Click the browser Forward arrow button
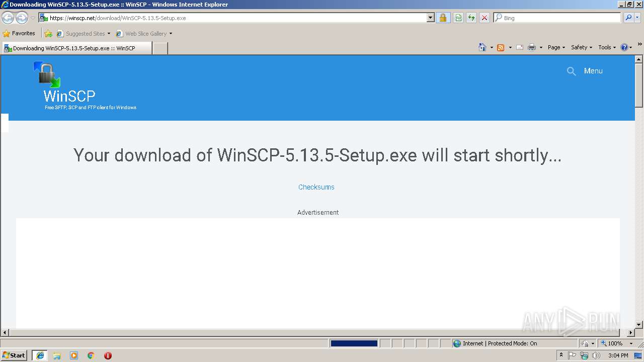 (22, 18)
